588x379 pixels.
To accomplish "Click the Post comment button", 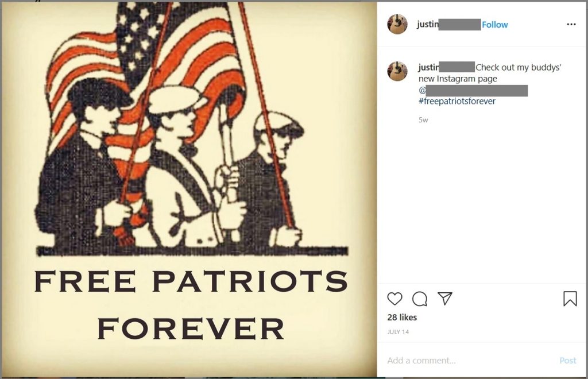I will (568, 360).
